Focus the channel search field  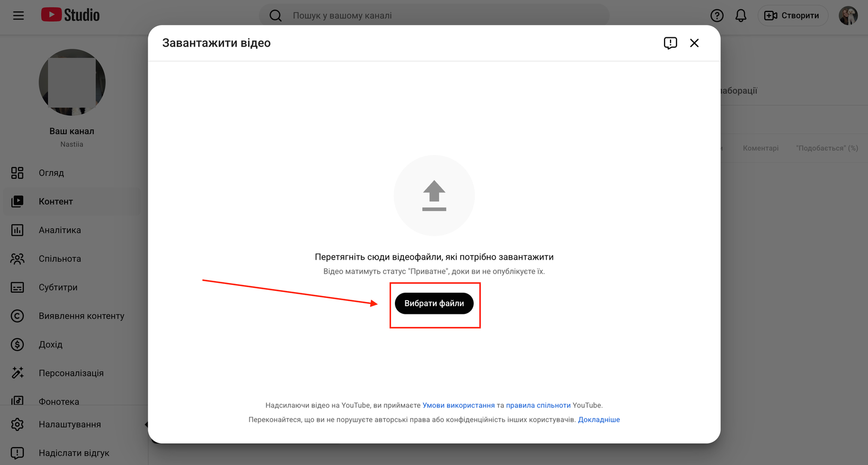(x=434, y=16)
